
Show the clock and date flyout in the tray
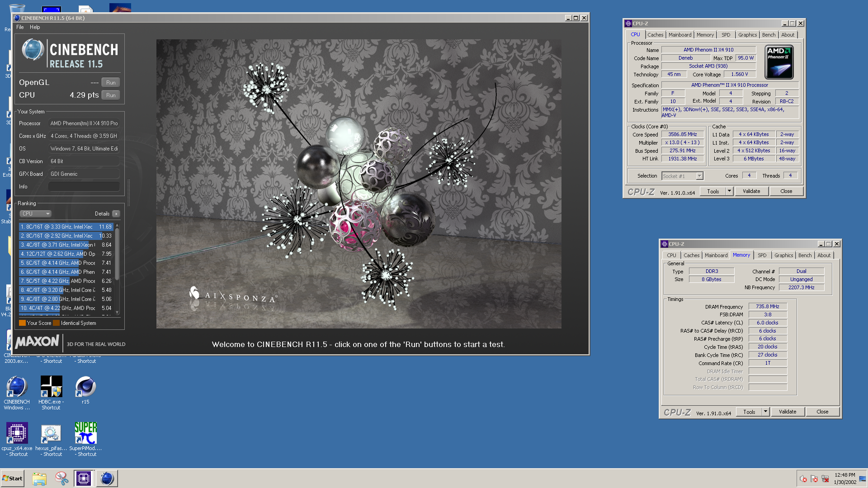pos(844,479)
